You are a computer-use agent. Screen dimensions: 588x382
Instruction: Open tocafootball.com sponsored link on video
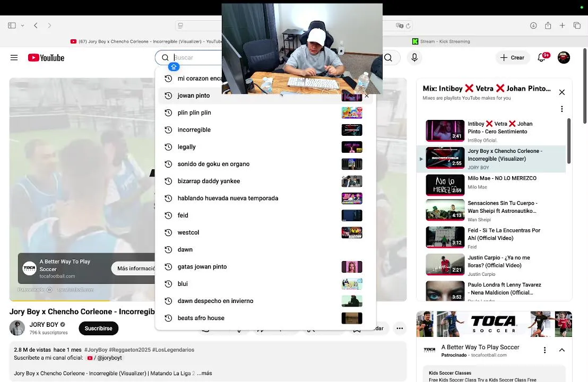[x=75, y=290]
